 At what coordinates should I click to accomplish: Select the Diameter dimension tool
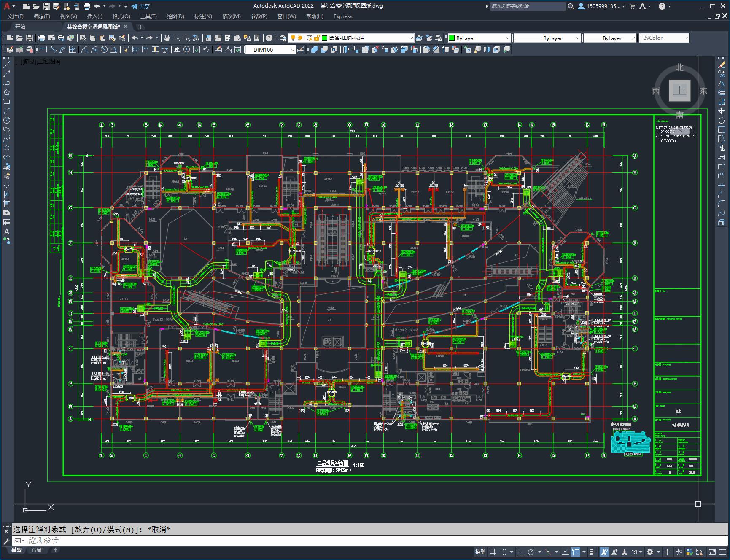tap(104, 49)
